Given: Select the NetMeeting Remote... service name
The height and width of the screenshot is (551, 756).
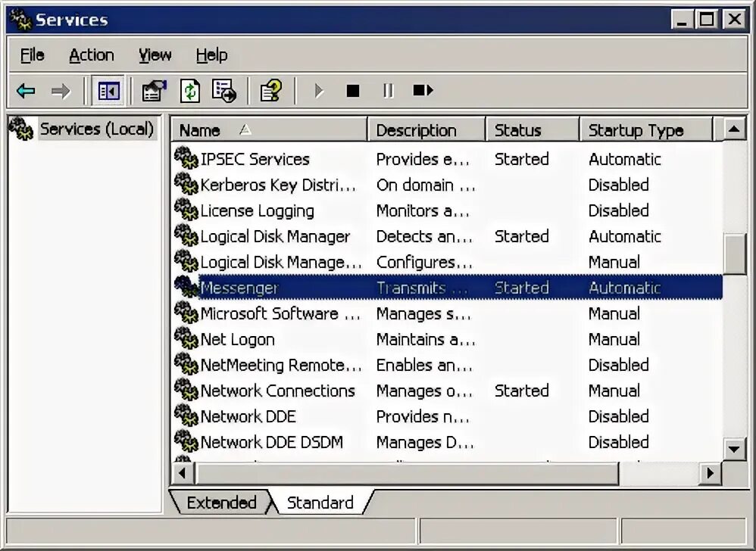Looking at the screenshot, I should [281, 365].
